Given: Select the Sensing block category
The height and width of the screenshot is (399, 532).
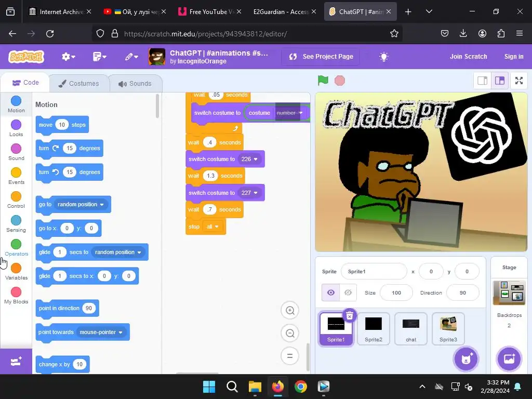Looking at the screenshot, I should pyautogui.click(x=16, y=224).
